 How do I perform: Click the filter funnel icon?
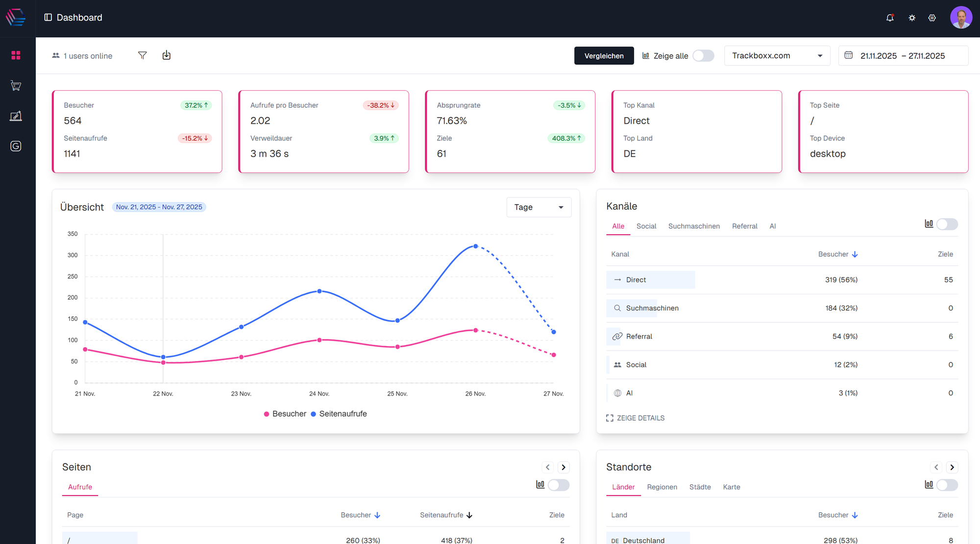tap(142, 55)
